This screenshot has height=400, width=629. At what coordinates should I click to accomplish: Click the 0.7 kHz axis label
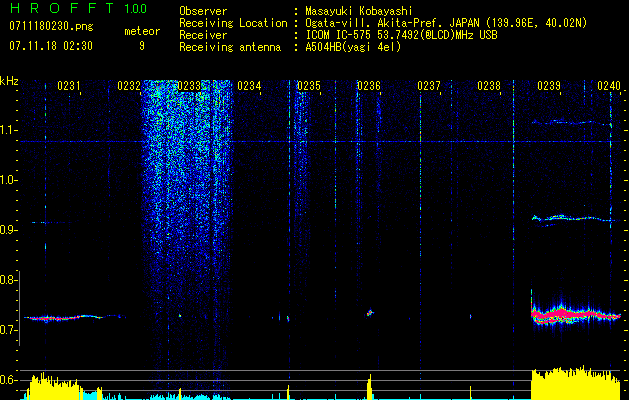pos(7,330)
